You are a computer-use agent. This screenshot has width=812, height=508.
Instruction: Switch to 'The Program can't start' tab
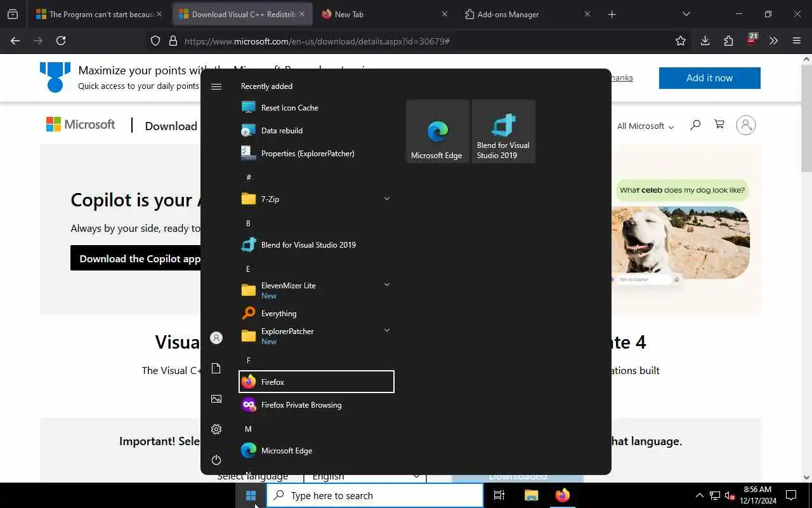tap(99, 14)
